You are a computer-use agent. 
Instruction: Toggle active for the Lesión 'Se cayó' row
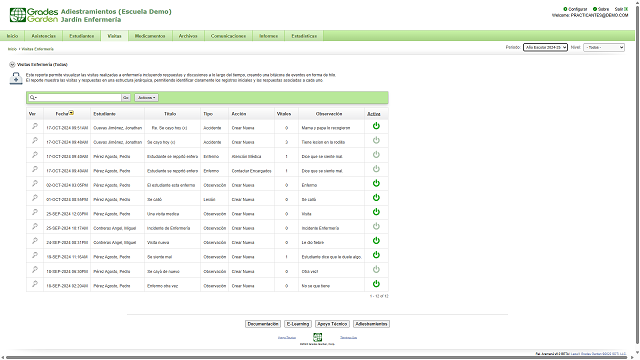pyautogui.click(x=376, y=198)
